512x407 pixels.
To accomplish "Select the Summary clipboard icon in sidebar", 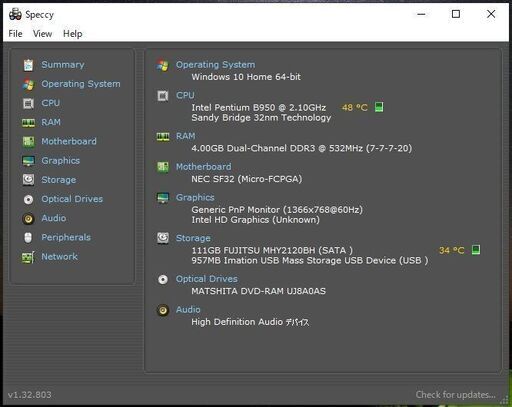I will (28, 65).
